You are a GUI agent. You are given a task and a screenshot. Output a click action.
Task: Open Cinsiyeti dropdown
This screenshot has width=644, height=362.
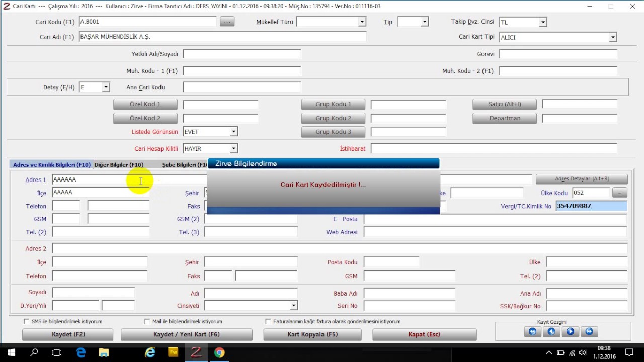[293, 305]
